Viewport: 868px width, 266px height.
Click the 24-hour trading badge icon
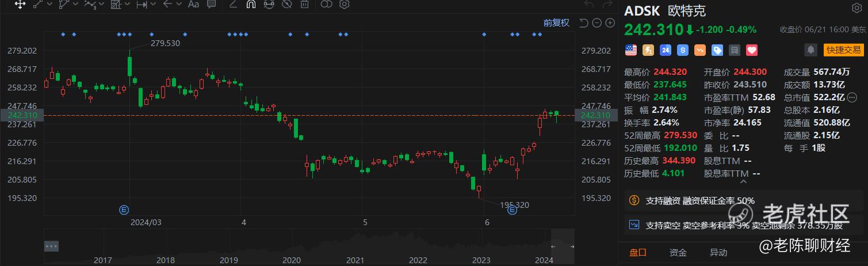[x=666, y=50]
